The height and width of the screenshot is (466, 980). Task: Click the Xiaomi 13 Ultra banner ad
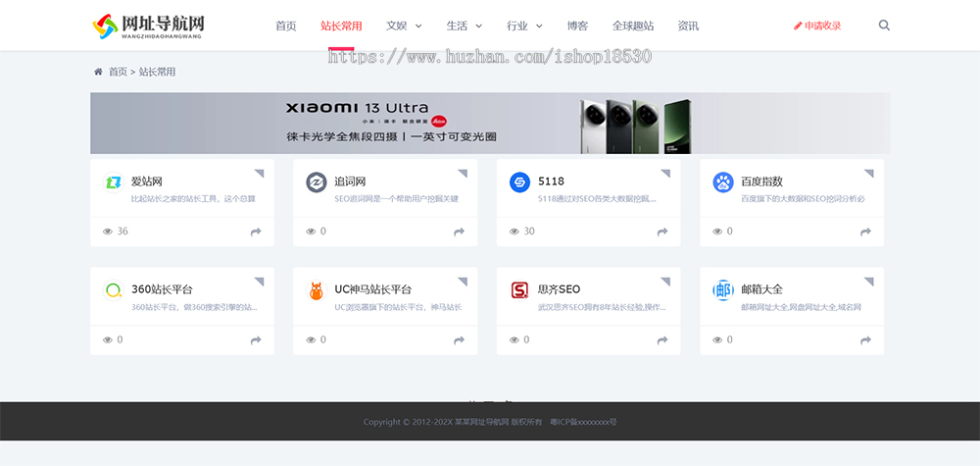(x=490, y=124)
